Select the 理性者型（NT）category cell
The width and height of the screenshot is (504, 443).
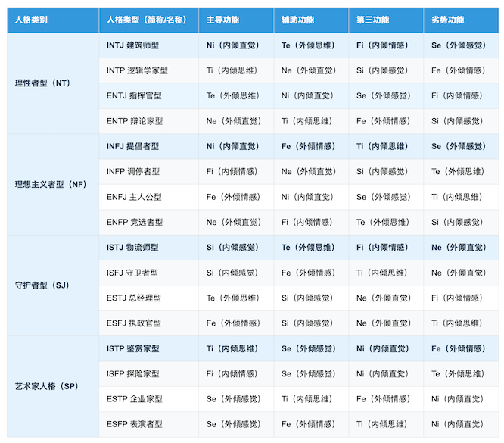(42, 83)
